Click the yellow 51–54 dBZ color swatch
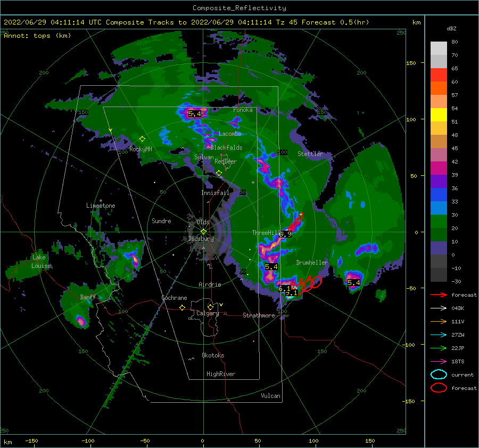The image size is (479, 448). (439, 115)
